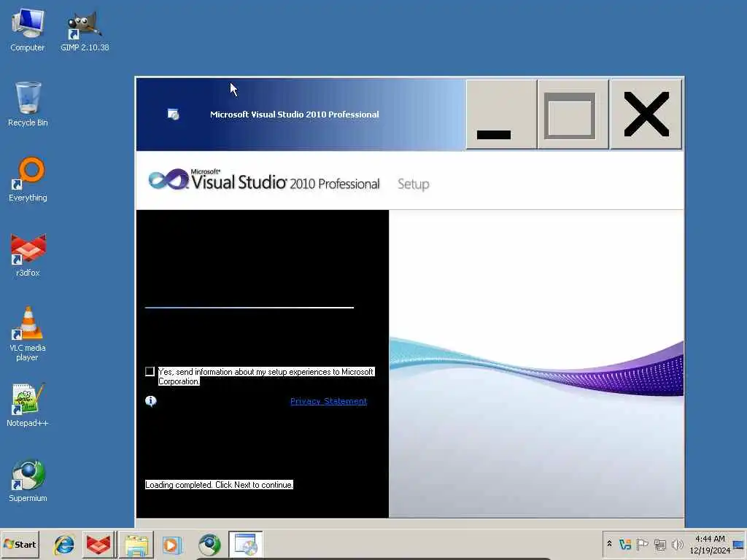Click the taskbar clock showing 4:44 AM
This screenshot has height=560, width=747.
710,544
